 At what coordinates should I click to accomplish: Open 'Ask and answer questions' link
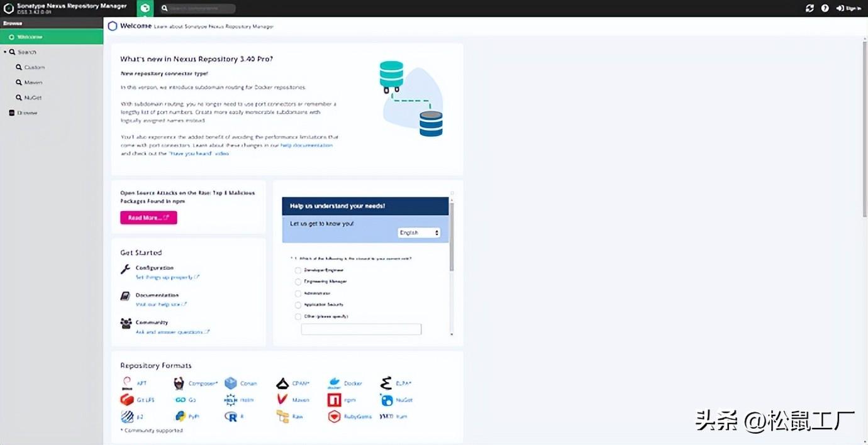pyautogui.click(x=172, y=332)
